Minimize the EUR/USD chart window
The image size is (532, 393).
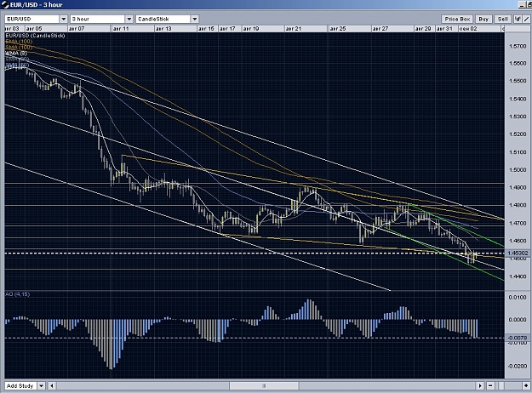coord(522,4)
